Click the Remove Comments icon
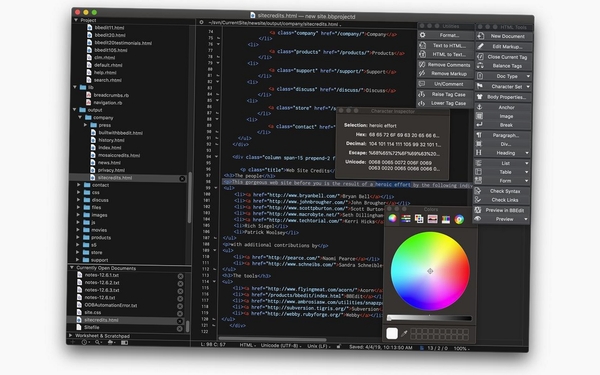Image resolution: width=600 pixels, height=375 pixels. [x=422, y=64]
